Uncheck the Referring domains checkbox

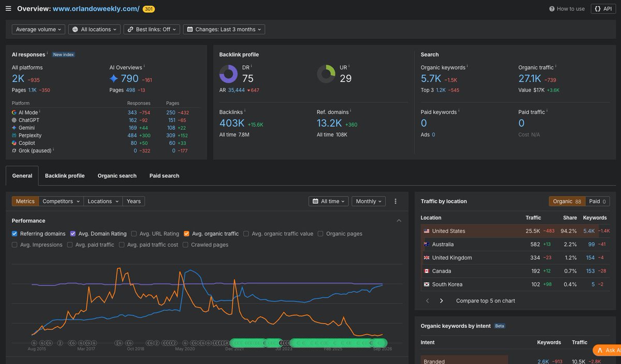coord(14,234)
